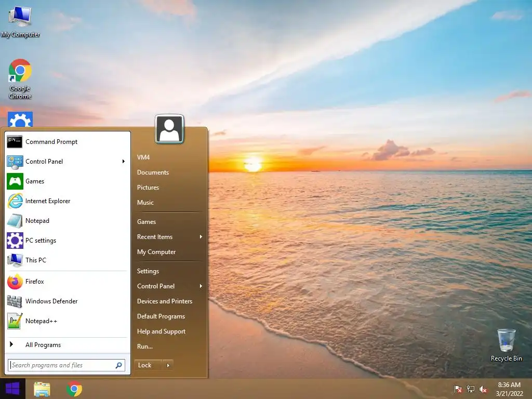The width and height of the screenshot is (532, 399).
Task: Click the Internet Explorer label text
Action: [48, 201]
